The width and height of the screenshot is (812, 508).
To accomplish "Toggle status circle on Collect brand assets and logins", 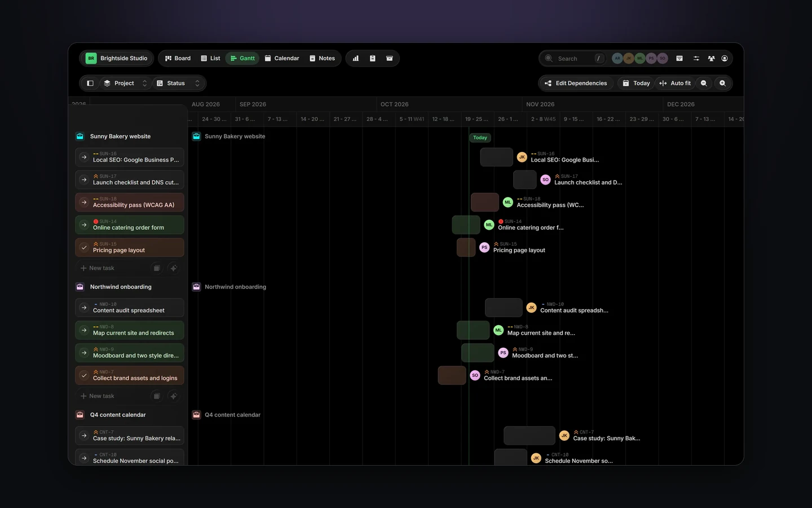I will click(84, 375).
